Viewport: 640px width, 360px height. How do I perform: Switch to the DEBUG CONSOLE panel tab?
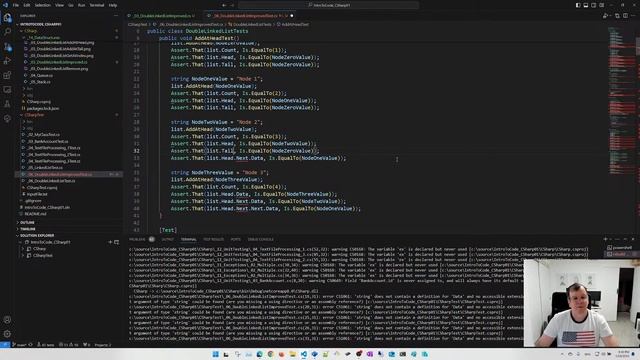tap(260, 239)
